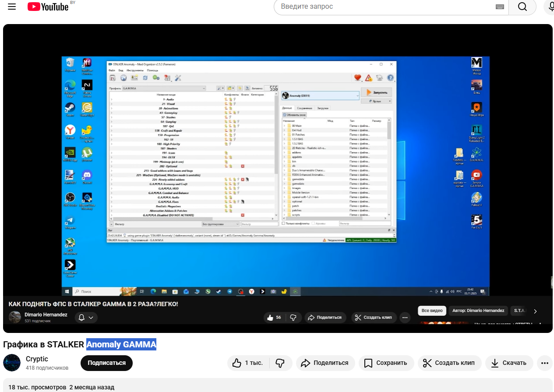Screen dimensions: 554x392
Task: Switch to the 'Данные' tab
Action: pyautogui.click(x=287, y=108)
